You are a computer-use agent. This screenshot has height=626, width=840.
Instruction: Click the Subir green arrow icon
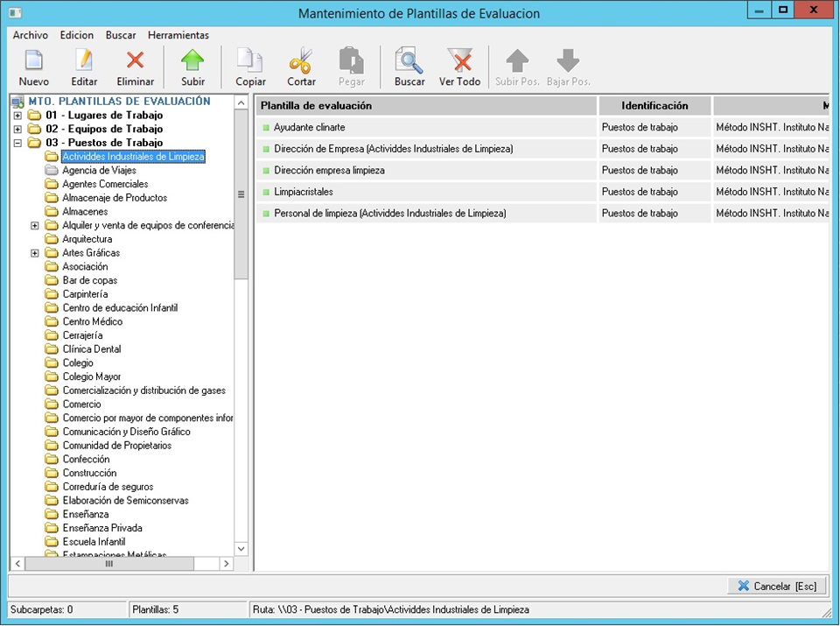point(192,61)
